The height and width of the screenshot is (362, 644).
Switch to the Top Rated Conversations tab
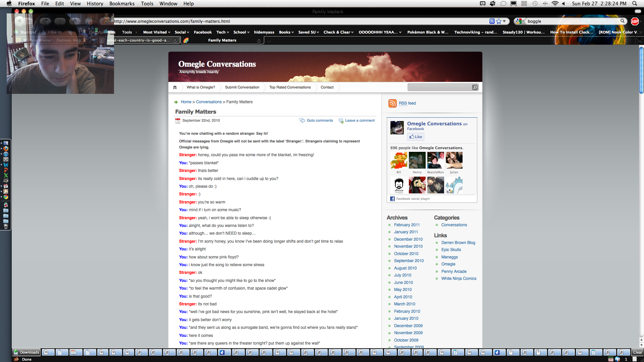point(290,87)
